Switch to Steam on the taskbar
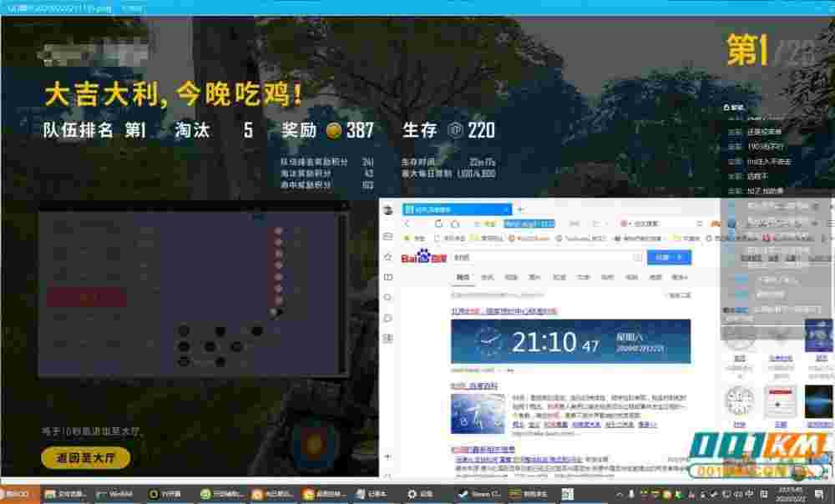 point(478,494)
